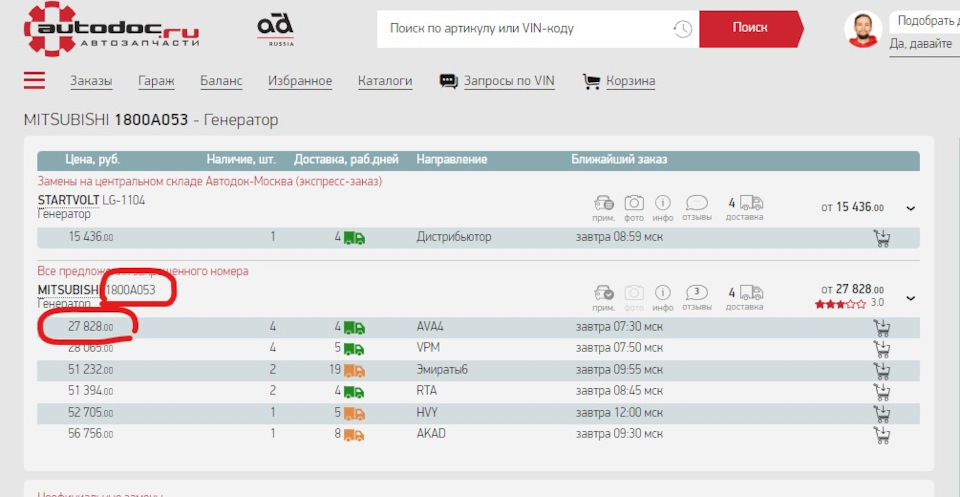
Task: Click orange truck icon in AKAD row
Action: pyautogui.click(x=354, y=435)
